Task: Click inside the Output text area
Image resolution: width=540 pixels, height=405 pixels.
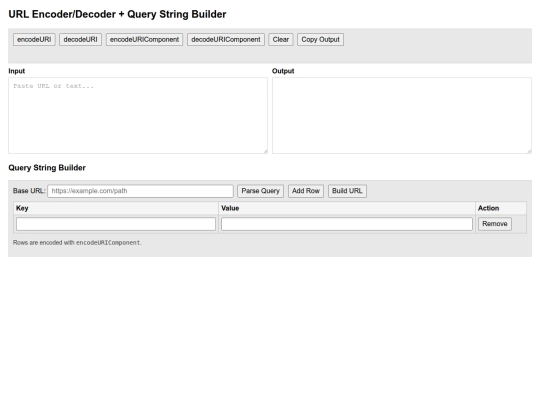Action: [402, 115]
